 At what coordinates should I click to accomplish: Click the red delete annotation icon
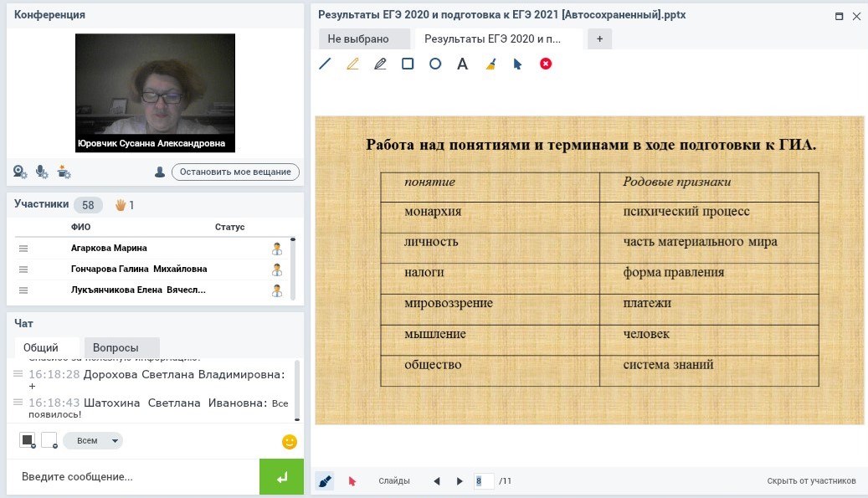(x=546, y=64)
